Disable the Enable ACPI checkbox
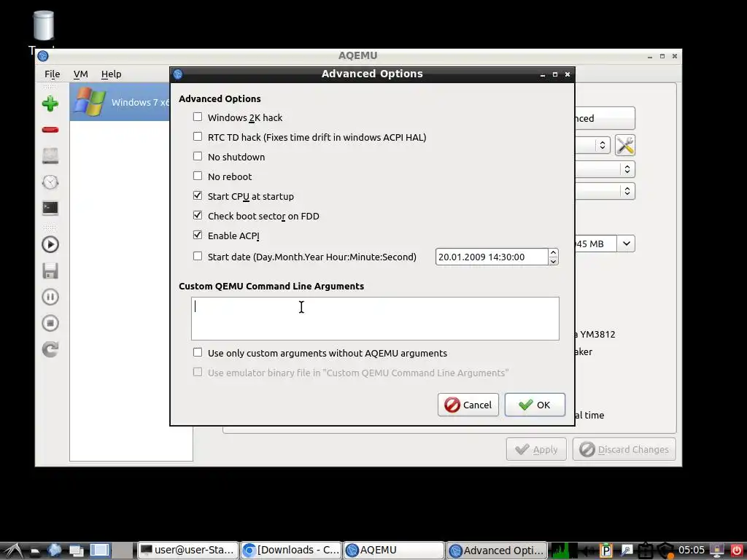Screen dimensions: 747x560 [198, 236]
